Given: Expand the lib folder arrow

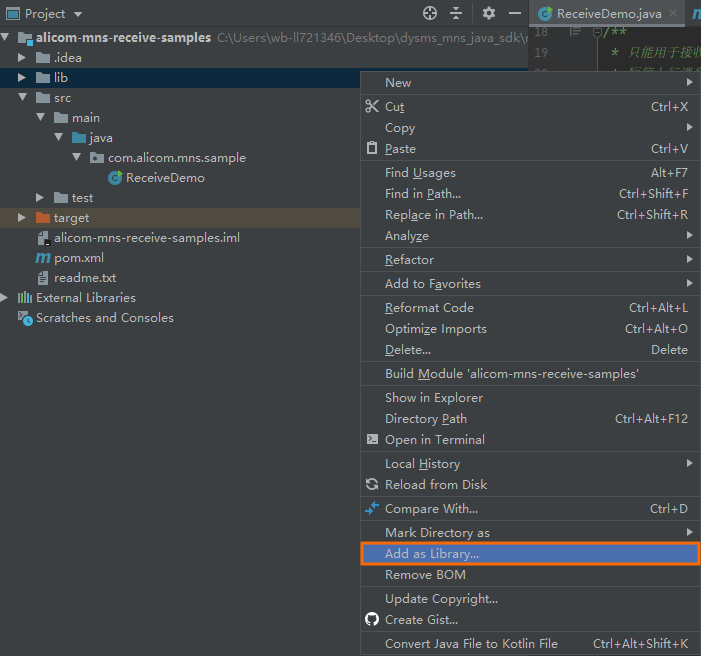Looking at the screenshot, I should click(21, 77).
